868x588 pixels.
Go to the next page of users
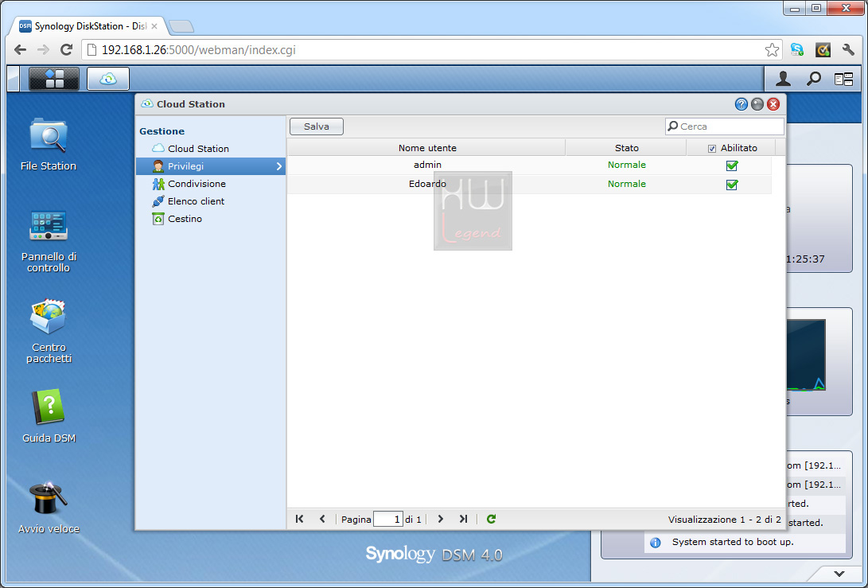click(441, 519)
